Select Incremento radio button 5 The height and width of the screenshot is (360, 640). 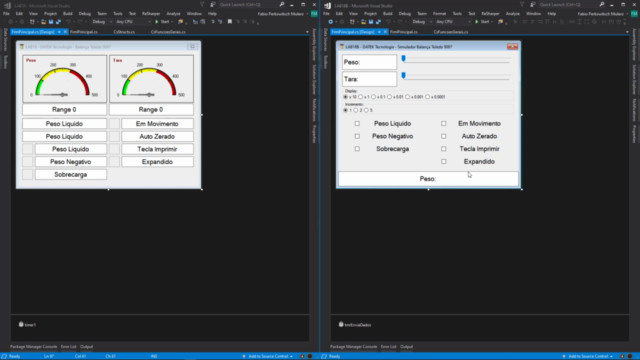[366, 110]
